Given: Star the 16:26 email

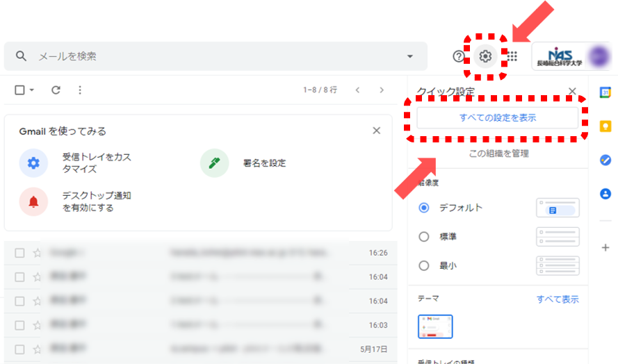Looking at the screenshot, I should pos(37,253).
